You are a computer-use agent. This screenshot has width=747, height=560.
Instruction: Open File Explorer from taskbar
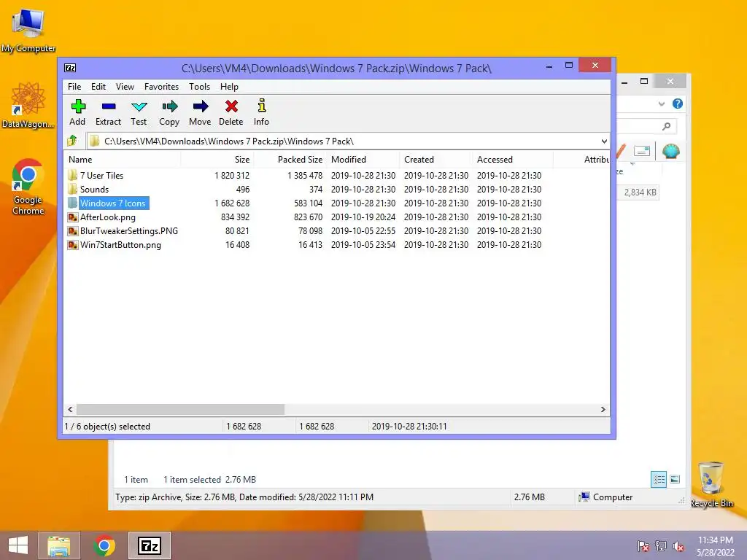tap(59, 545)
